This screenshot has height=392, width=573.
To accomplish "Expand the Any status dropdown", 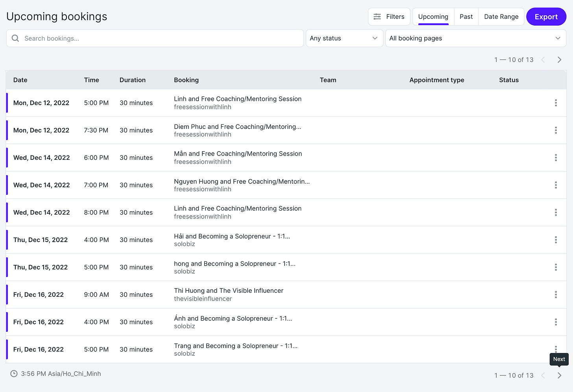I will (344, 38).
